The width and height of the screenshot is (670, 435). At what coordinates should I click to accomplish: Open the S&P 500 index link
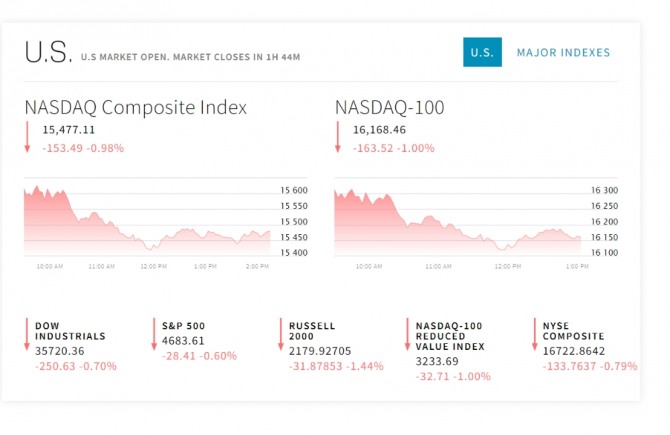[183, 326]
